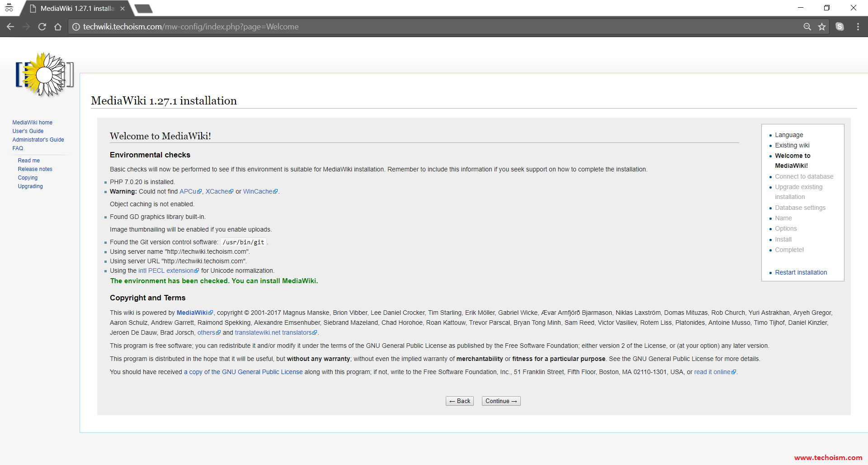Open the Read me link
The image size is (868, 465).
pos(28,161)
